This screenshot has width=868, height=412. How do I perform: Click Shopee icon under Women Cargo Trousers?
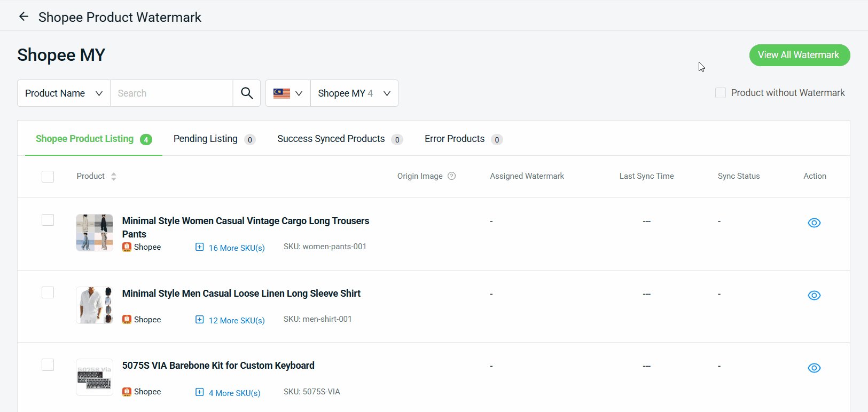click(127, 247)
